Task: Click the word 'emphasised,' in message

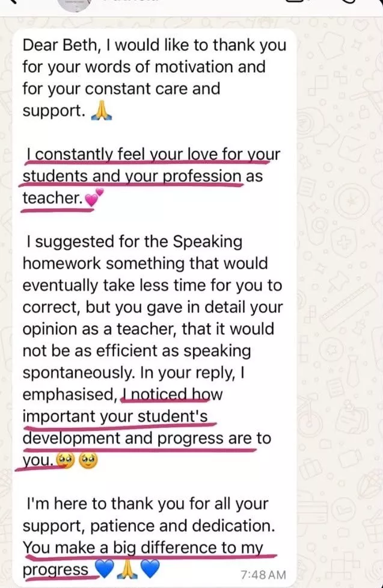Action: click(70, 394)
